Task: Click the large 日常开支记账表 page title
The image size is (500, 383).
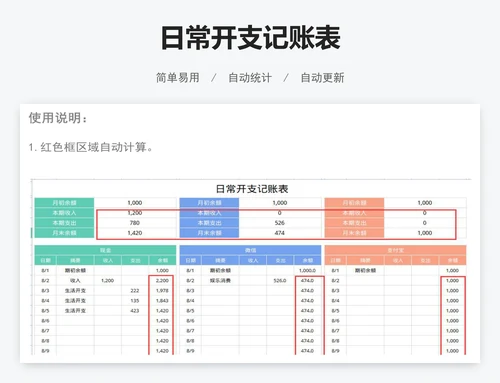Action: (x=250, y=38)
